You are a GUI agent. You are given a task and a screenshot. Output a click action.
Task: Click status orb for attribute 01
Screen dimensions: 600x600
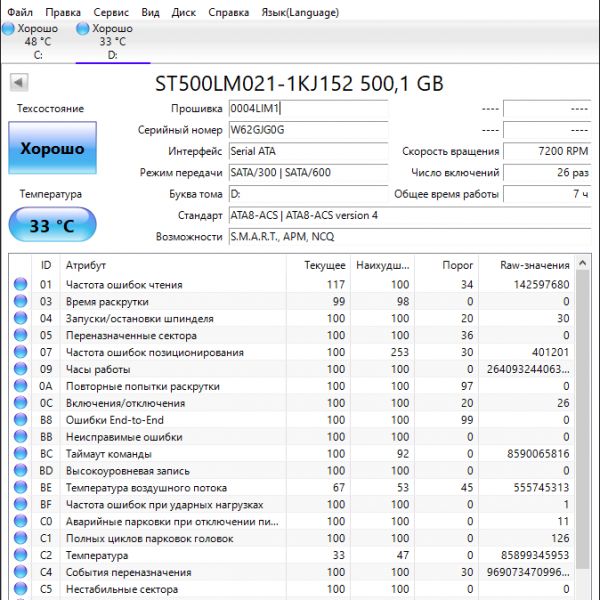pos(20,284)
